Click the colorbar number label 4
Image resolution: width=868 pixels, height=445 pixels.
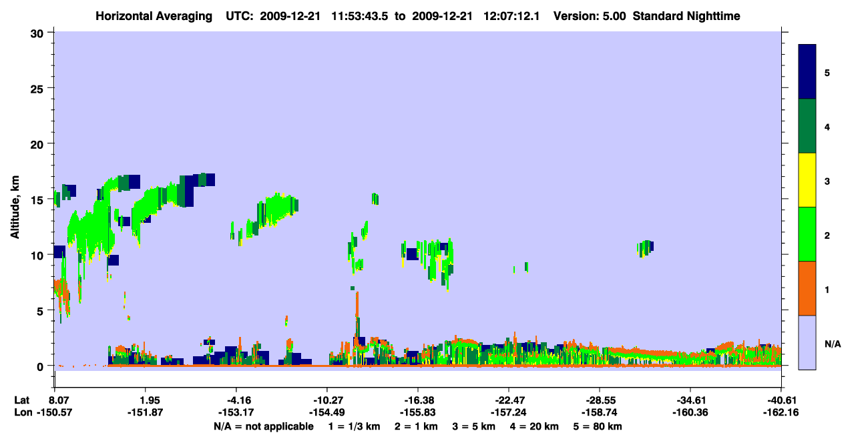827,126
